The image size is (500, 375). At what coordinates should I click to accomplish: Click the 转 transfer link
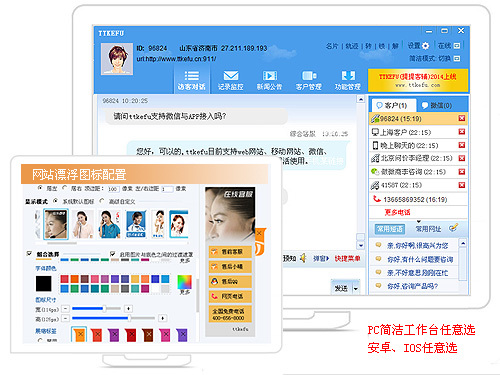pos(368,46)
